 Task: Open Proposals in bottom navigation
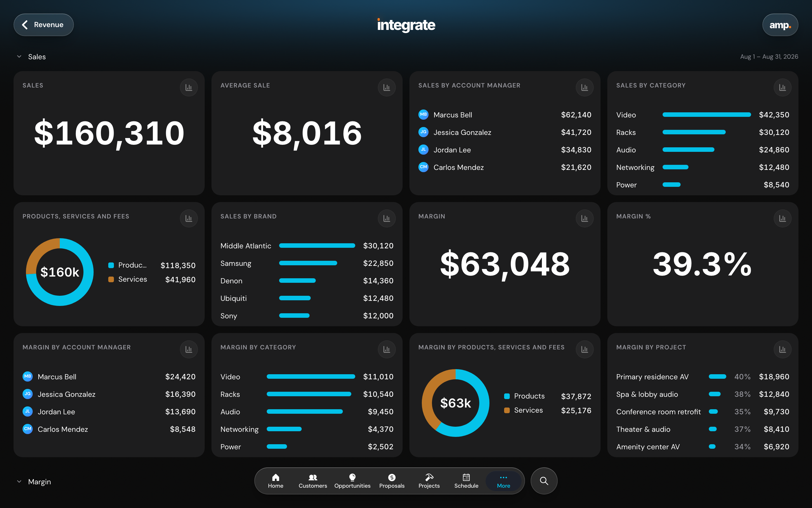[392, 481]
